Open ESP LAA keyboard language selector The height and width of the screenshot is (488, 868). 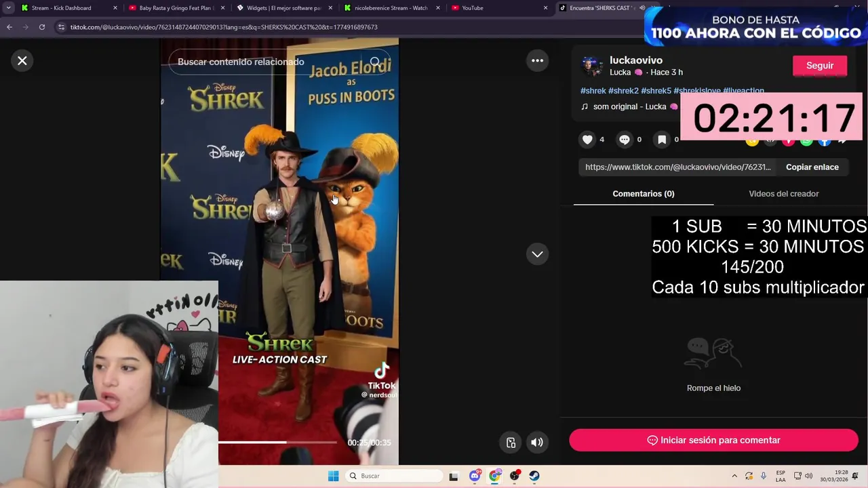coord(781,476)
